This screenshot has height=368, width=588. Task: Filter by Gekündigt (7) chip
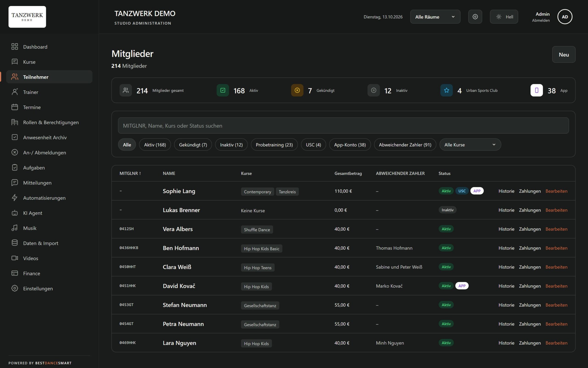point(193,145)
